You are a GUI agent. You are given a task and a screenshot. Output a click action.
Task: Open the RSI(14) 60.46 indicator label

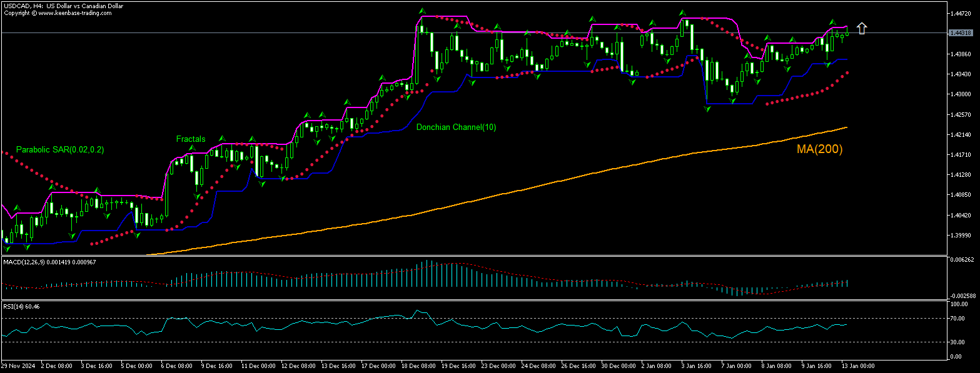pos(20,307)
